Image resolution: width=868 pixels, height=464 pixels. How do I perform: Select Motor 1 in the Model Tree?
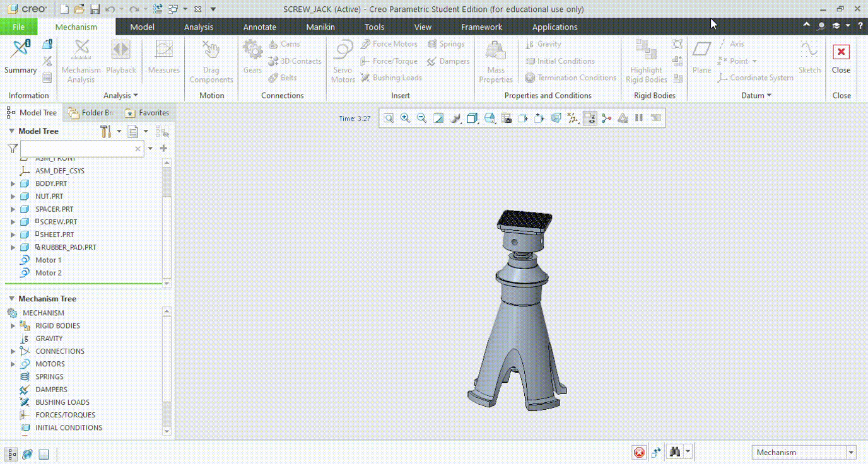tap(49, 260)
